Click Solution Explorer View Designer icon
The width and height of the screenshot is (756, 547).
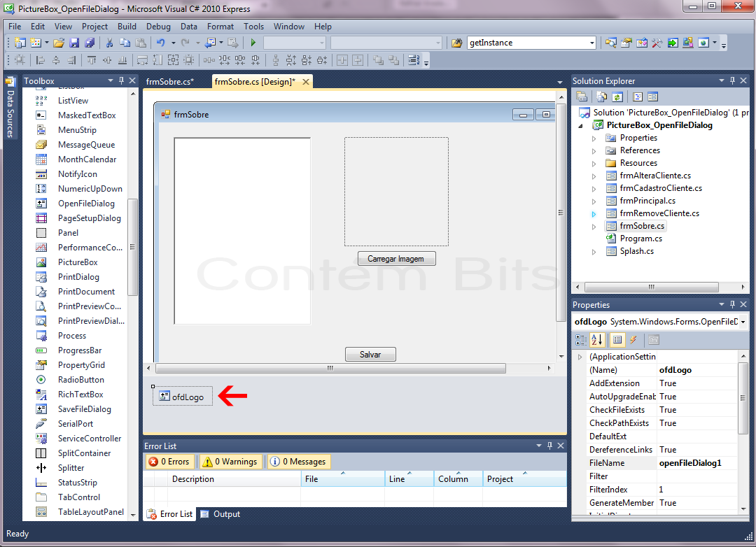point(653,97)
